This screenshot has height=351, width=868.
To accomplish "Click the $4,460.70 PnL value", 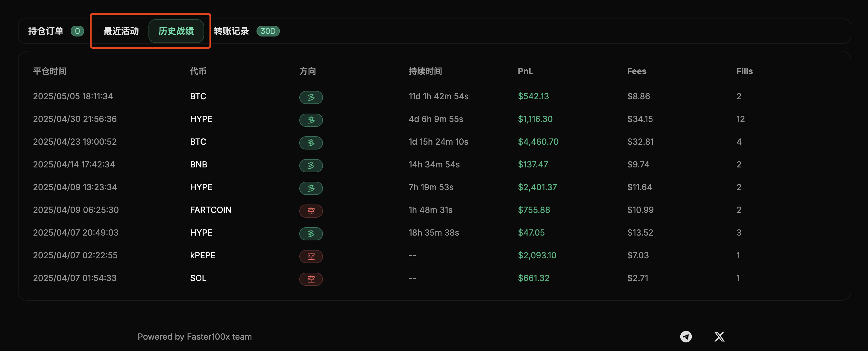I will point(538,142).
